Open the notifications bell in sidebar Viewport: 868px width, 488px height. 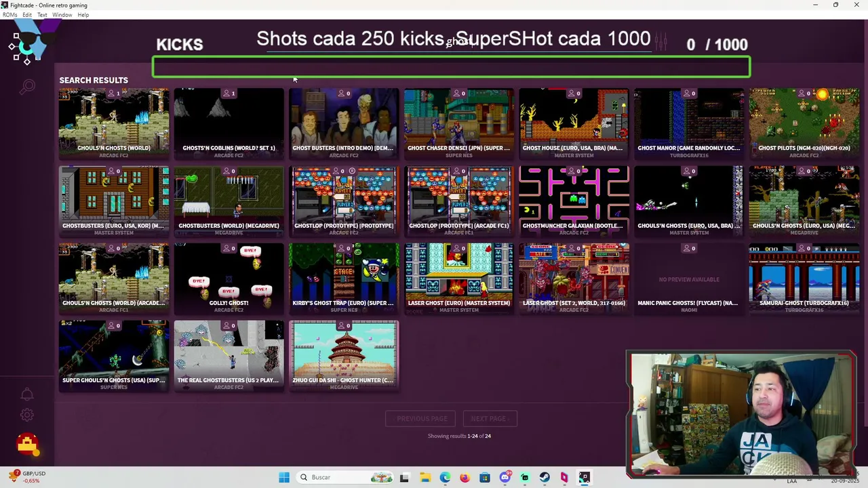pos(27,394)
